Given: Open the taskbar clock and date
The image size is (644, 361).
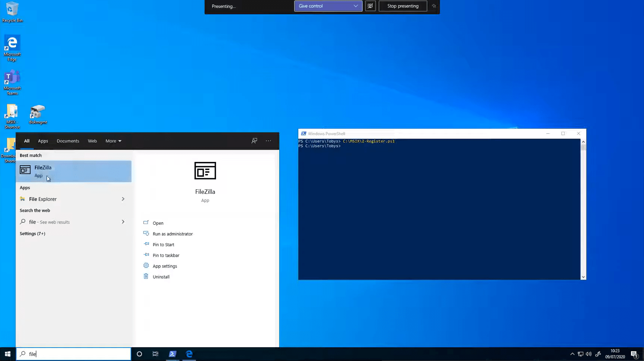Looking at the screenshot, I should 615,354.
